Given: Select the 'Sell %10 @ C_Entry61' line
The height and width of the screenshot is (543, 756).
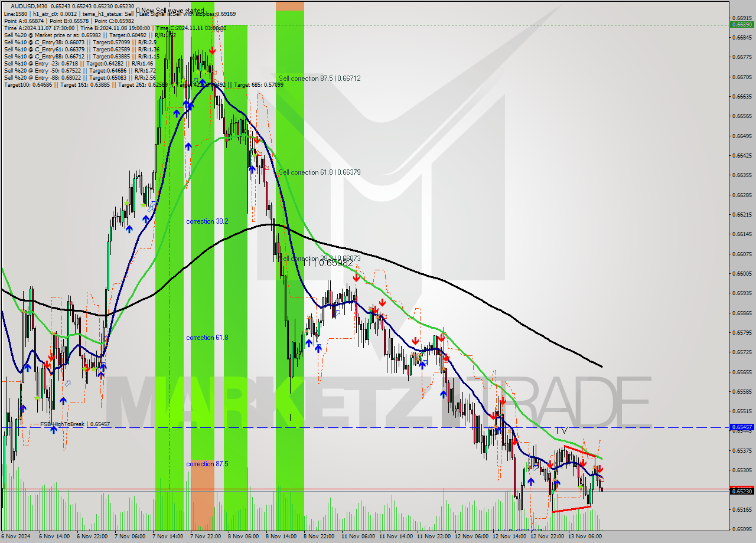Looking at the screenshot, I should click(x=82, y=50).
